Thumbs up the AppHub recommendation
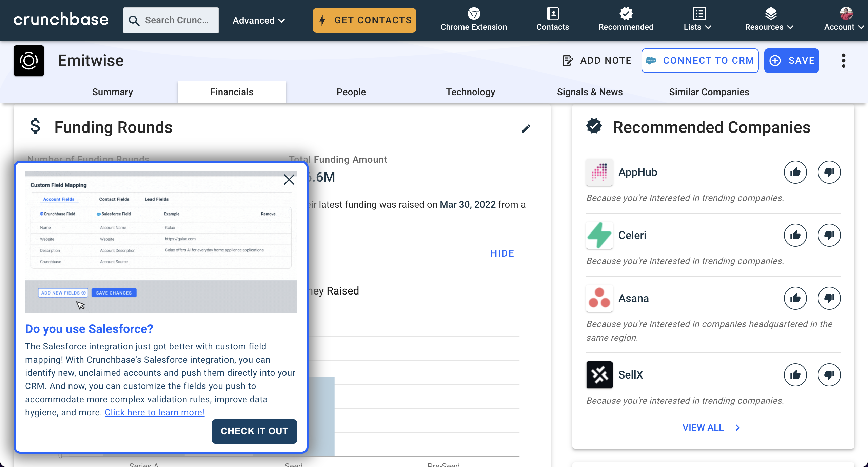The height and width of the screenshot is (467, 868). [795, 172]
